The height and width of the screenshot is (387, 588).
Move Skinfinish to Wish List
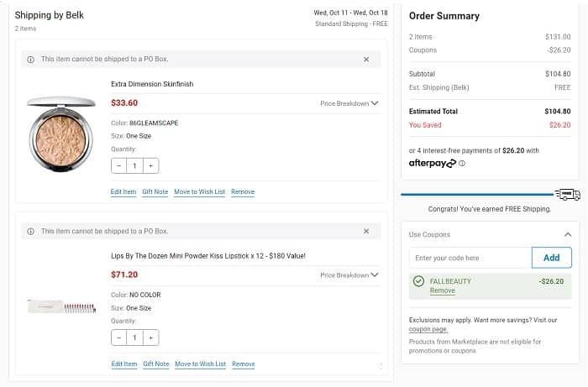[199, 192]
